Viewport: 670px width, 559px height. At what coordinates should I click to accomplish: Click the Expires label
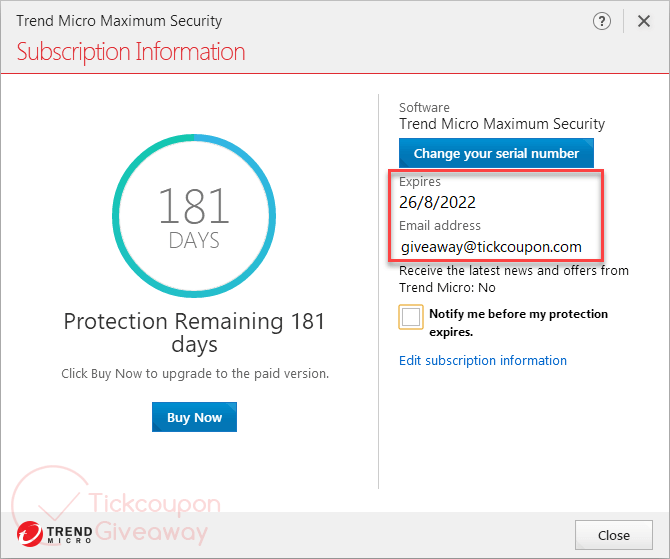pos(420,182)
